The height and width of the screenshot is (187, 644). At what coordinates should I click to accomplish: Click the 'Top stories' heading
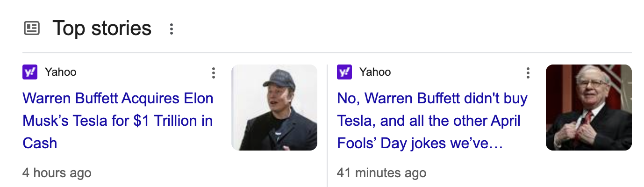click(x=102, y=29)
